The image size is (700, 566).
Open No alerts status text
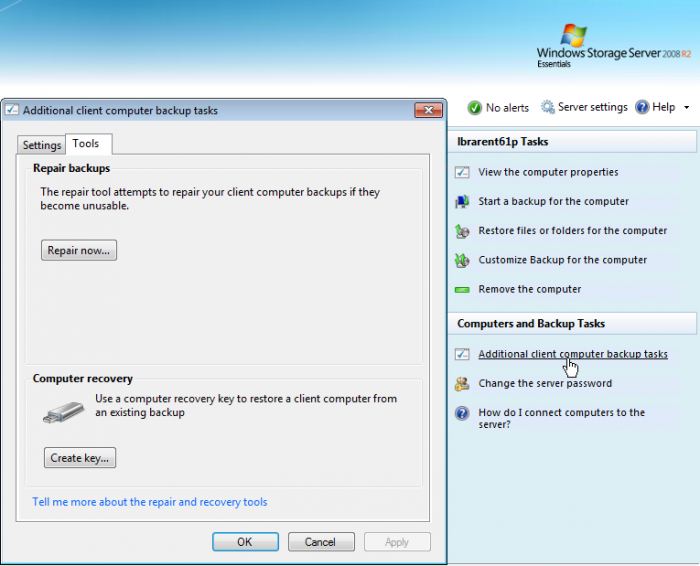[507, 108]
